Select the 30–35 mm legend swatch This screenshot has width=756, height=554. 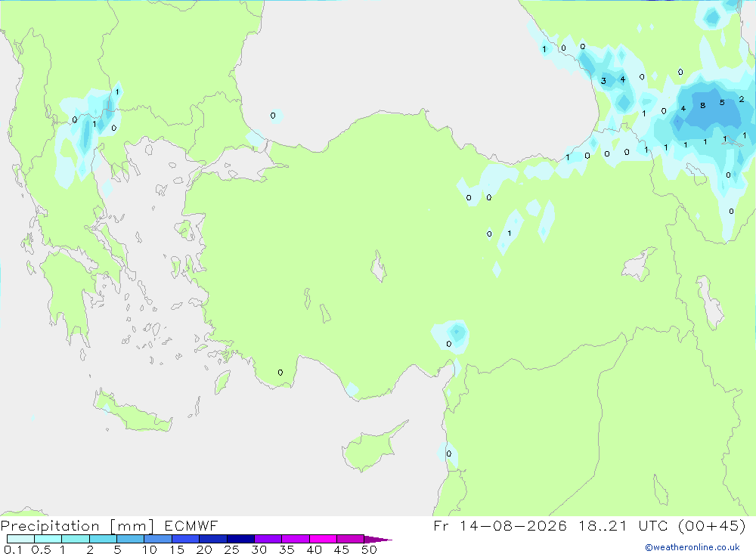(268, 539)
